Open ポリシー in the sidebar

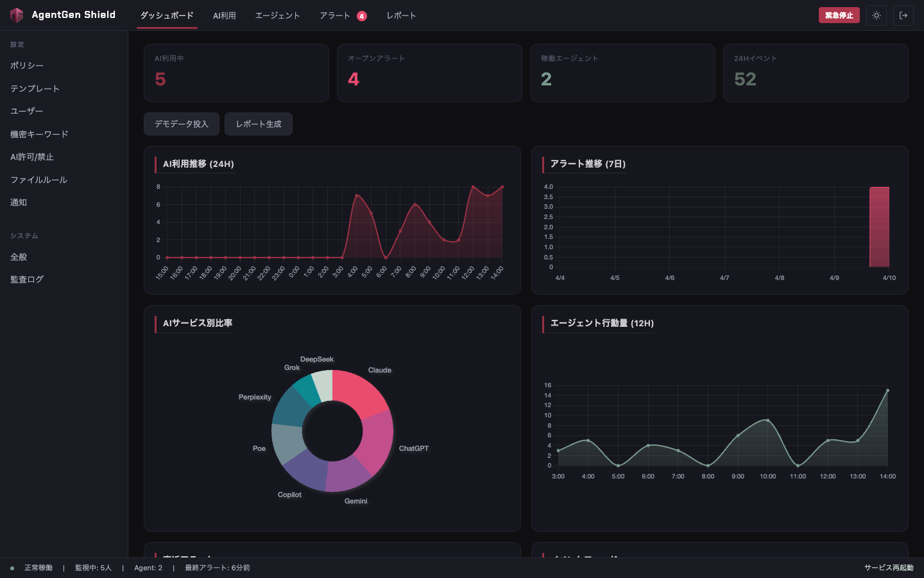pos(27,66)
